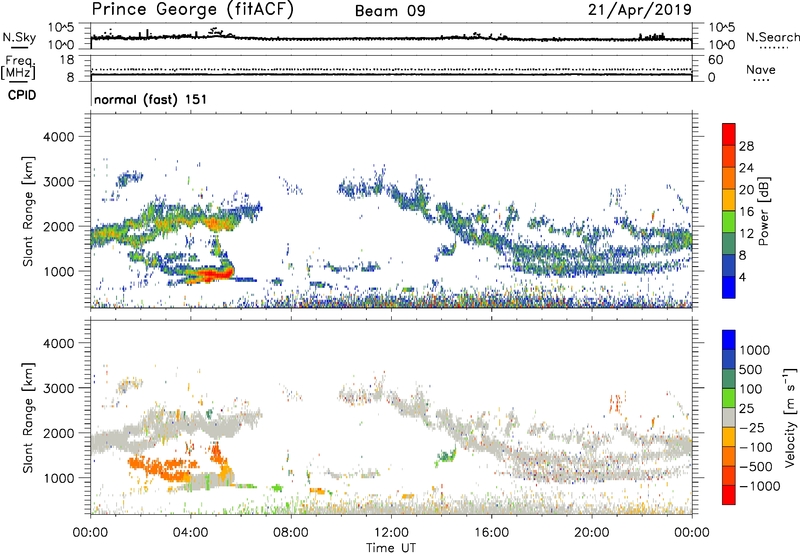Pick the bright blue lowest power color segment
The height and width of the screenshot is (554, 800).
(729, 288)
